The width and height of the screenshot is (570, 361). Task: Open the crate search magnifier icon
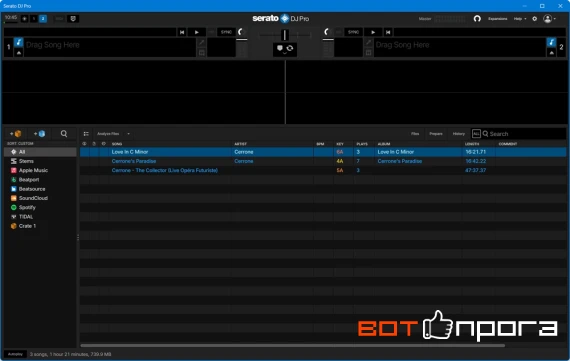(64, 134)
